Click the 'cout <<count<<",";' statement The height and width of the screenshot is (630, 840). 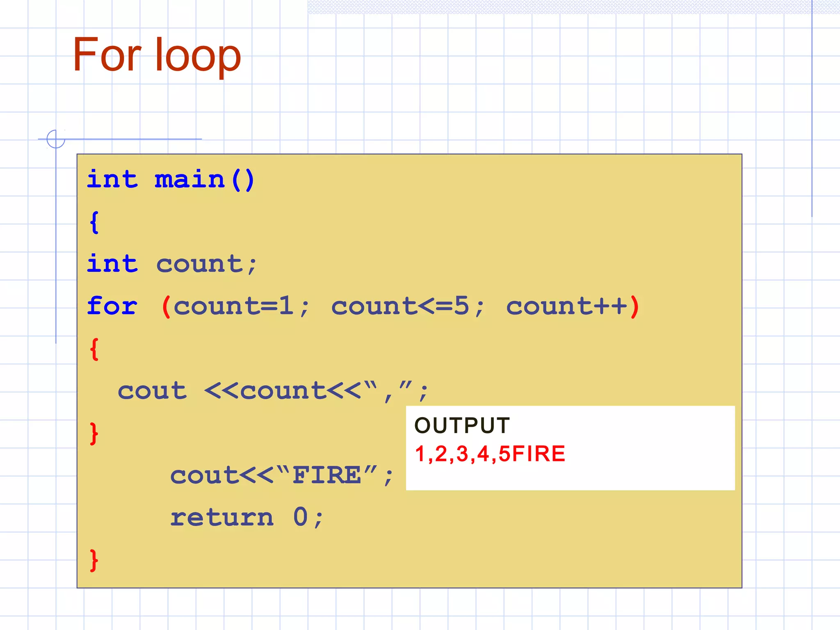point(273,390)
